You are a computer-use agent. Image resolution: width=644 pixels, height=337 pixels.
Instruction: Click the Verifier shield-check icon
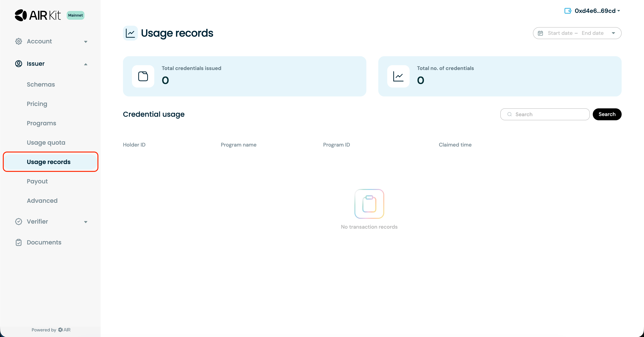[x=18, y=222]
